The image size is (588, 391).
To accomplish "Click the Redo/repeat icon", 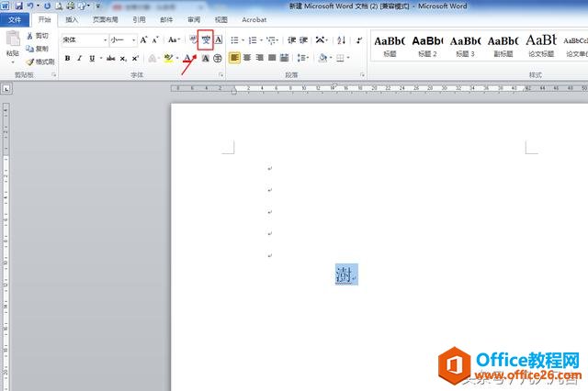I will (47, 6).
